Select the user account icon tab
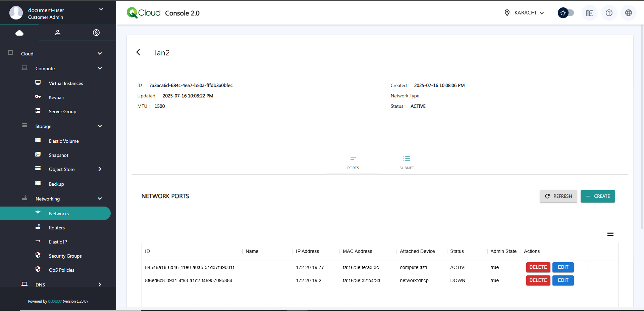 pos(58,33)
